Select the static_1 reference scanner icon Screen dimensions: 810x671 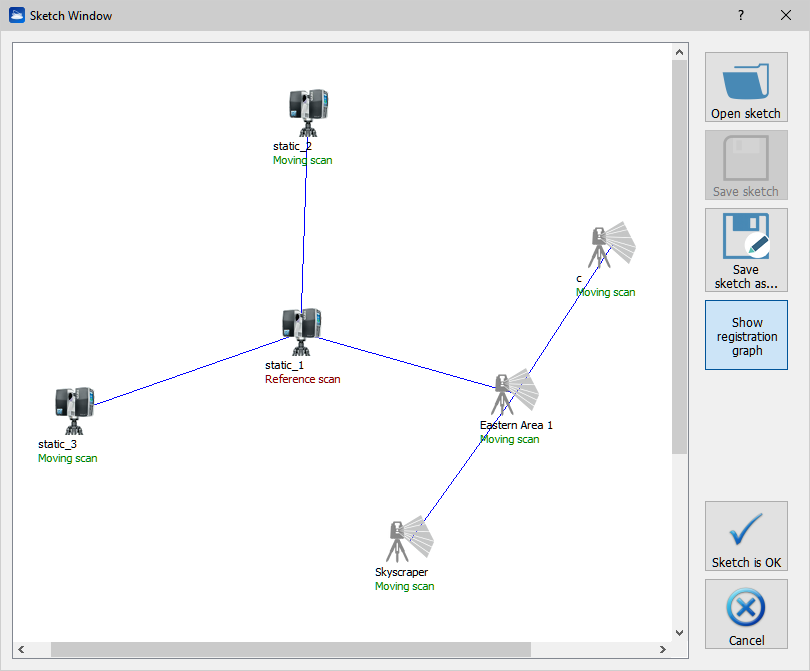301,330
